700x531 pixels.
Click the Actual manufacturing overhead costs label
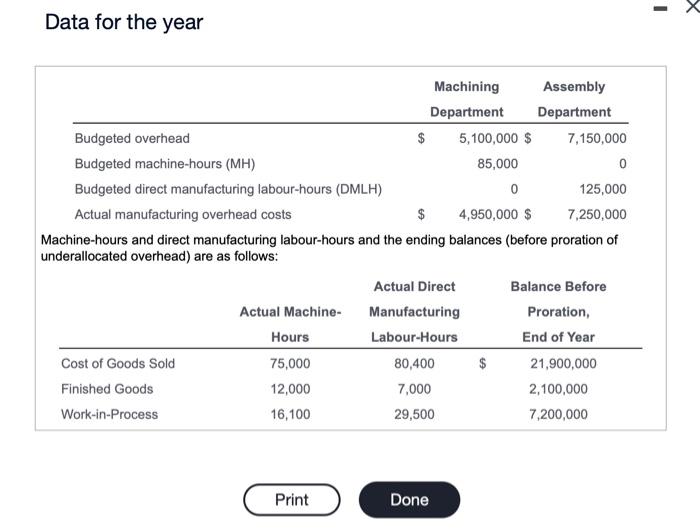183,214
